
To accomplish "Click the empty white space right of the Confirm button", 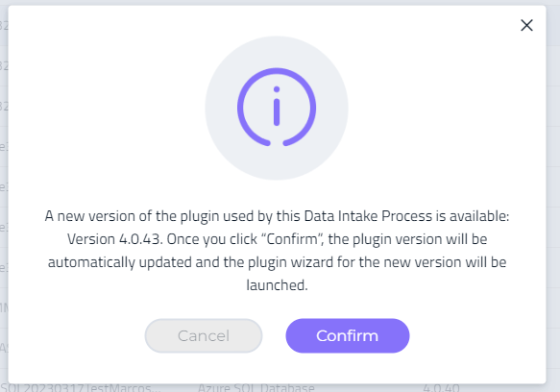I will click(x=477, y=335).
